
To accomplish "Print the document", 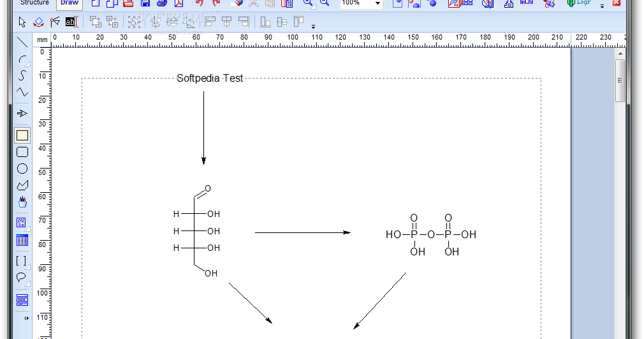I will point(162,3).
